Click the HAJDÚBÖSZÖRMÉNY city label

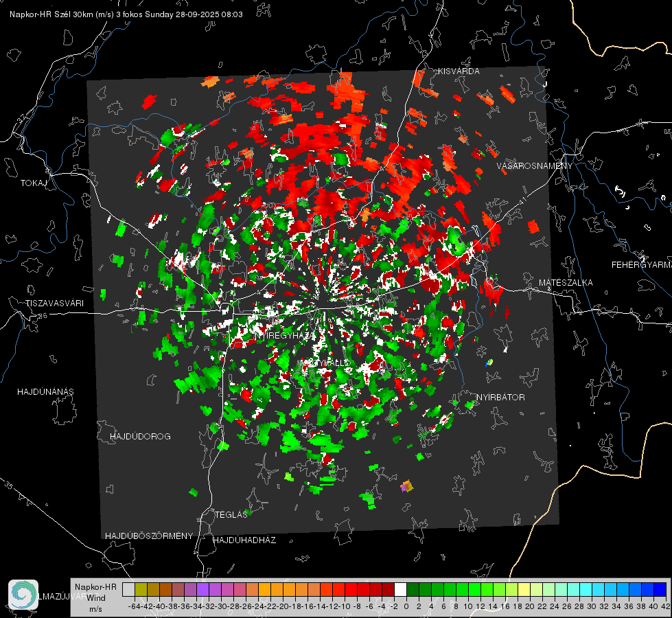[x=149, y=536]
